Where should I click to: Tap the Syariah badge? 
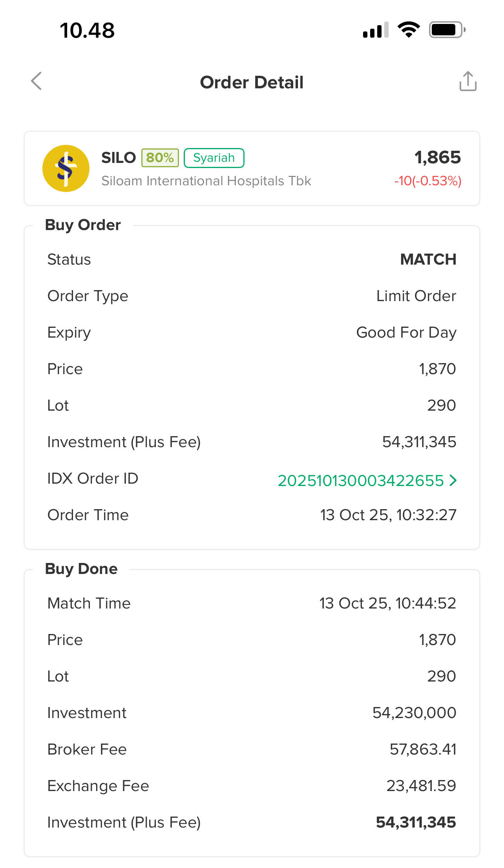point(214,158)
